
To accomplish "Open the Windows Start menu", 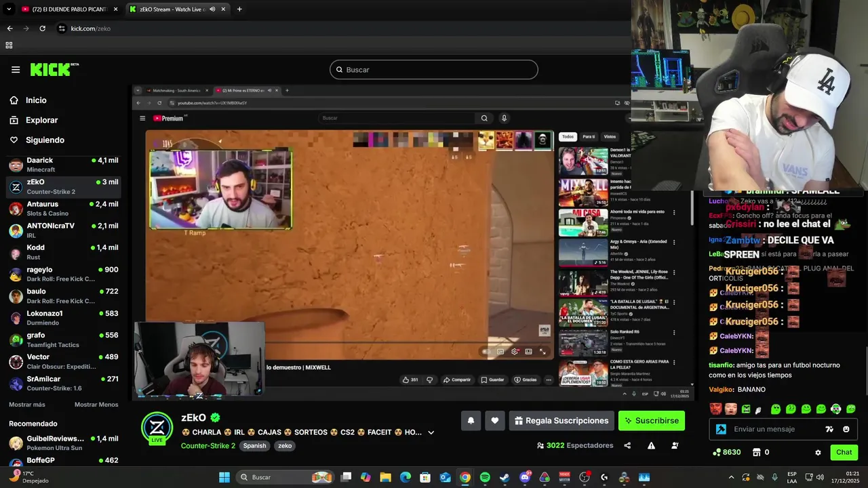I will click(224, 477).
